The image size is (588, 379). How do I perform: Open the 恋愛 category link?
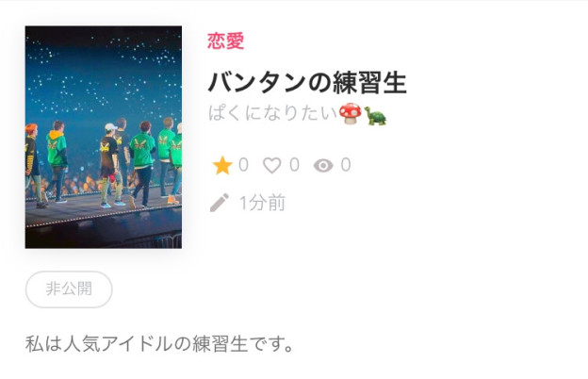[226, 41]
